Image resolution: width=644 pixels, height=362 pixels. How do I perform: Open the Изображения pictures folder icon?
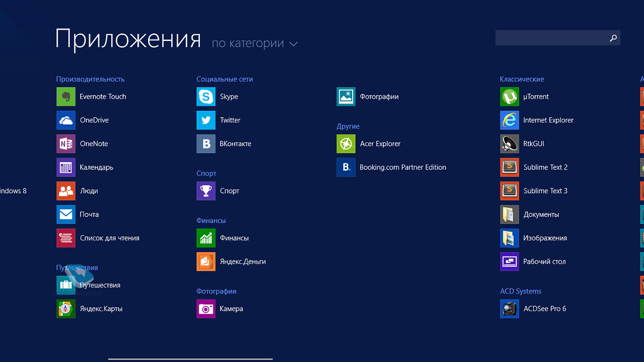pos(510,238)
